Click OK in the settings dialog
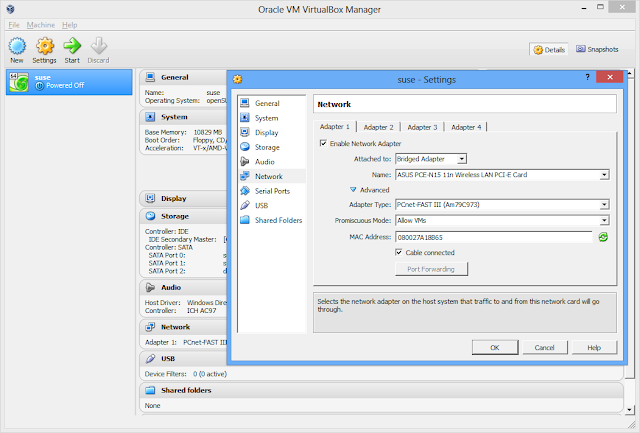 click(x=495, y=347)
